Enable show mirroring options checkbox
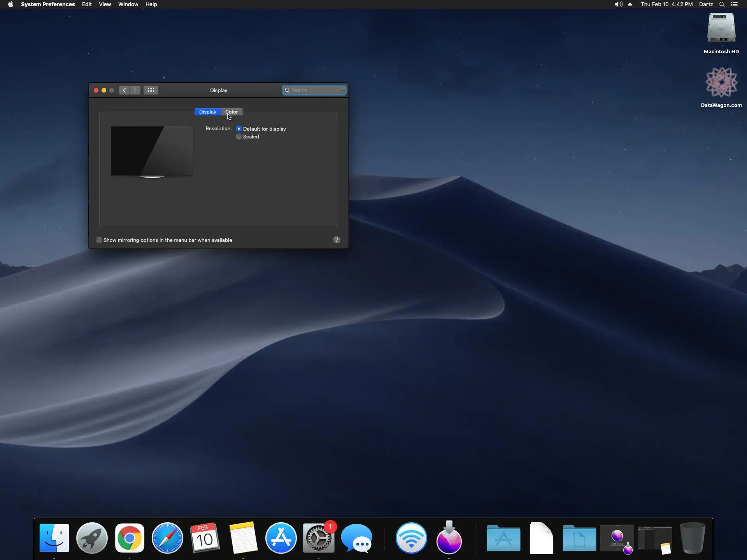The width and height of the screenshot is (747, 560). 99,240
